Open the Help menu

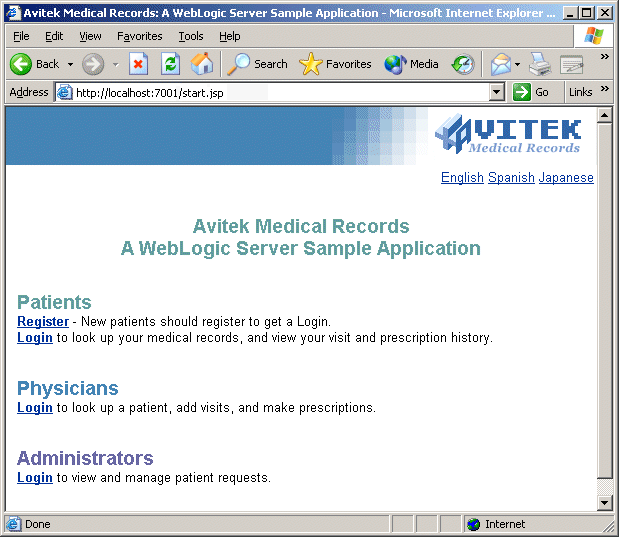230,36
